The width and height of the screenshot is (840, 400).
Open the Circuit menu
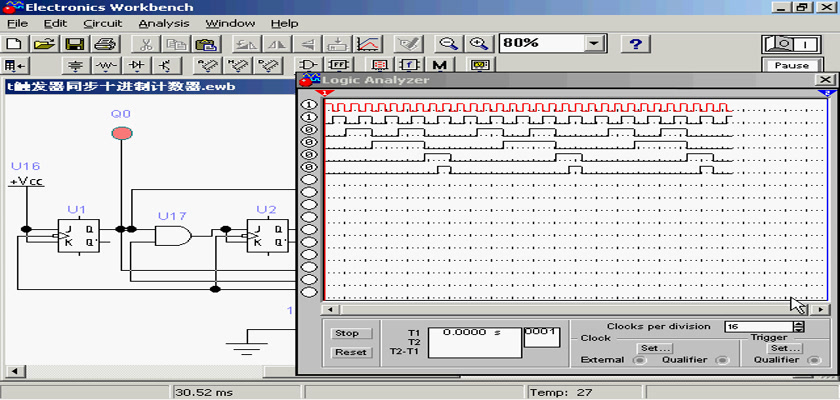click(x=103, y=23)
